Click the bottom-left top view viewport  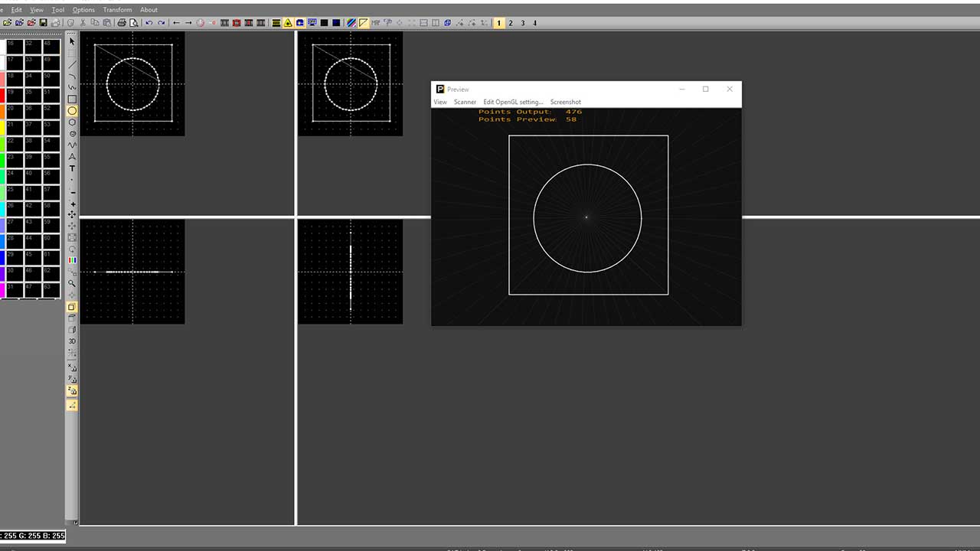pyautogui.click(x=132, y=272)
